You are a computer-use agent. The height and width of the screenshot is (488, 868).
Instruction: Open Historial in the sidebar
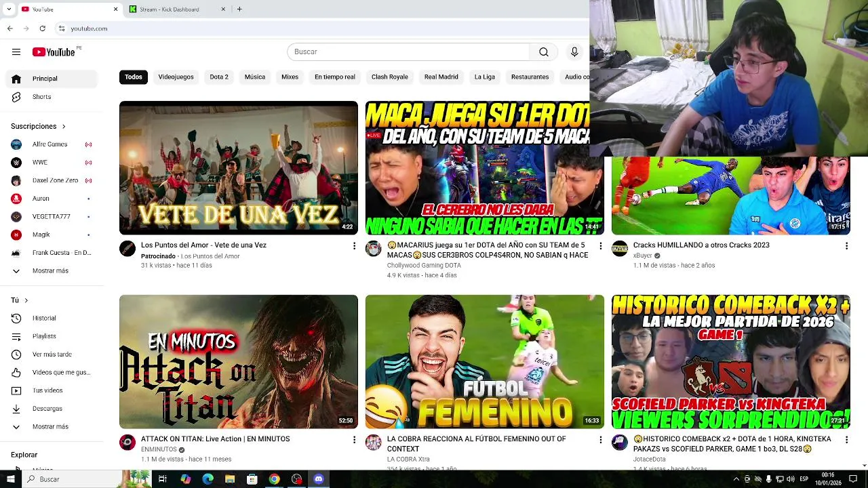(x=52, y=319)
